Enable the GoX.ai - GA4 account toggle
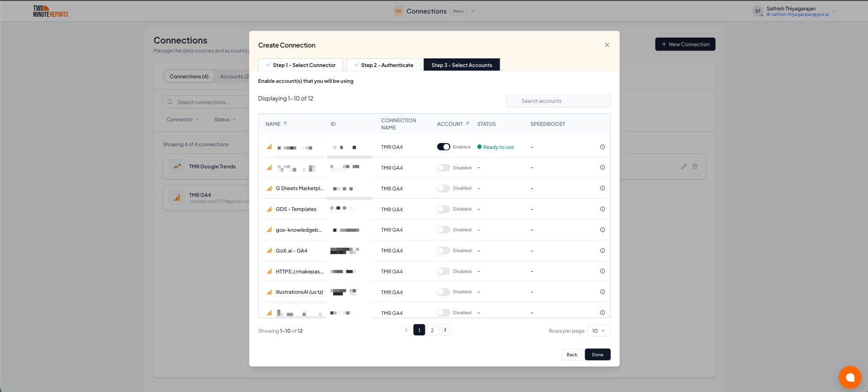This screenshot has width=868, height=392. [444, 250]
